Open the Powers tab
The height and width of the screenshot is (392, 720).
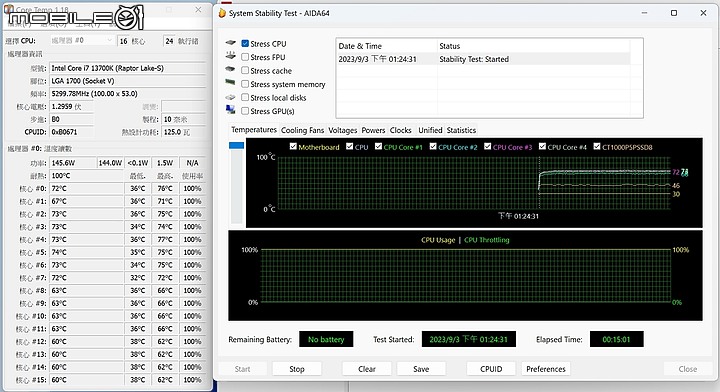[x=373, y=130]
